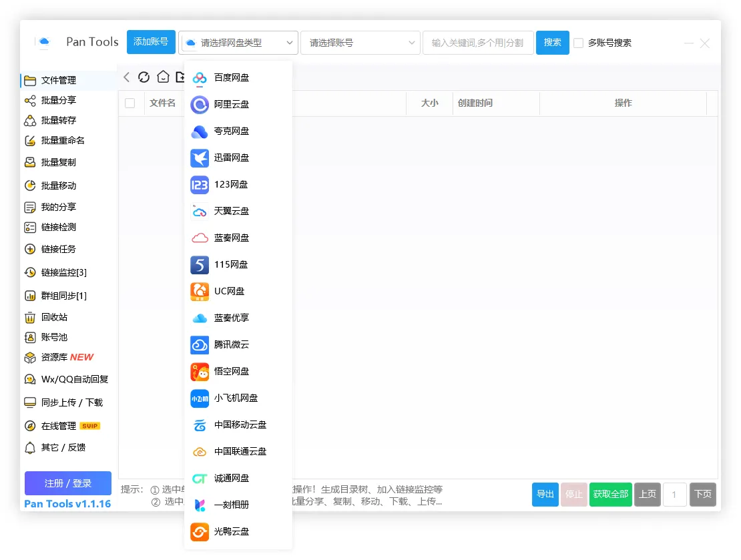
Task: Select 阿里云盘 from the dropdown list
Action: click(238, 104)
